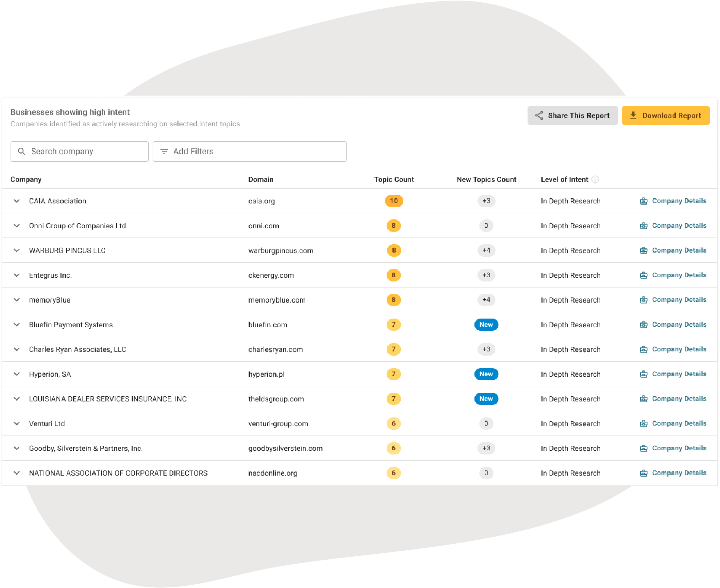Click Company Details icon for Venturi Ltd
The image size is (720, 588).
click(x=643, y=424)
